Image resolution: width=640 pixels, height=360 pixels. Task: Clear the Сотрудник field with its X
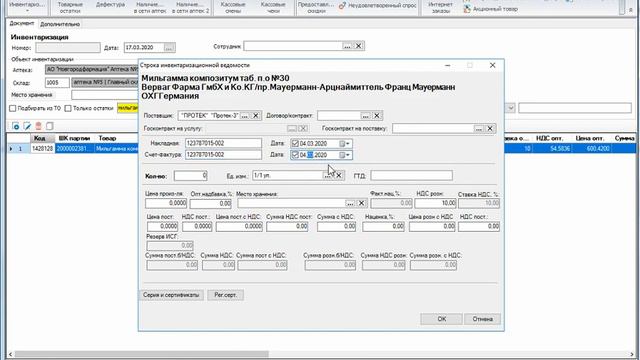[358, 46]
